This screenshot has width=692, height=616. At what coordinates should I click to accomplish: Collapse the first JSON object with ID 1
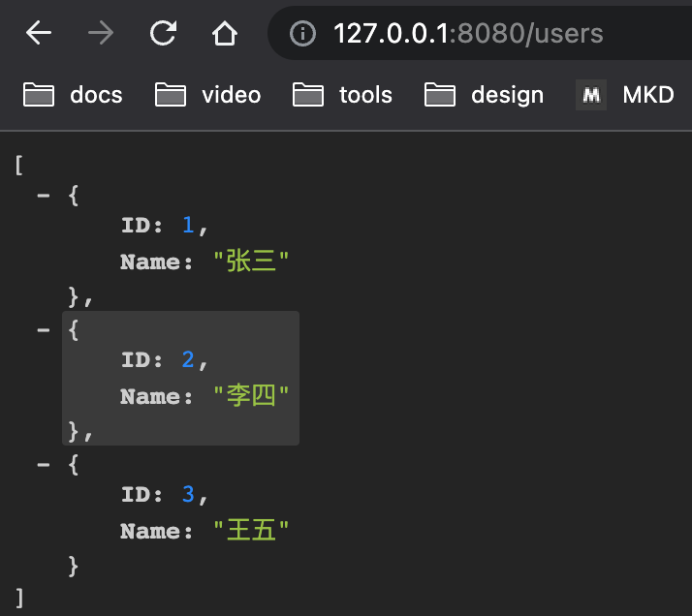pyautogui.click(x=44, y=196)
